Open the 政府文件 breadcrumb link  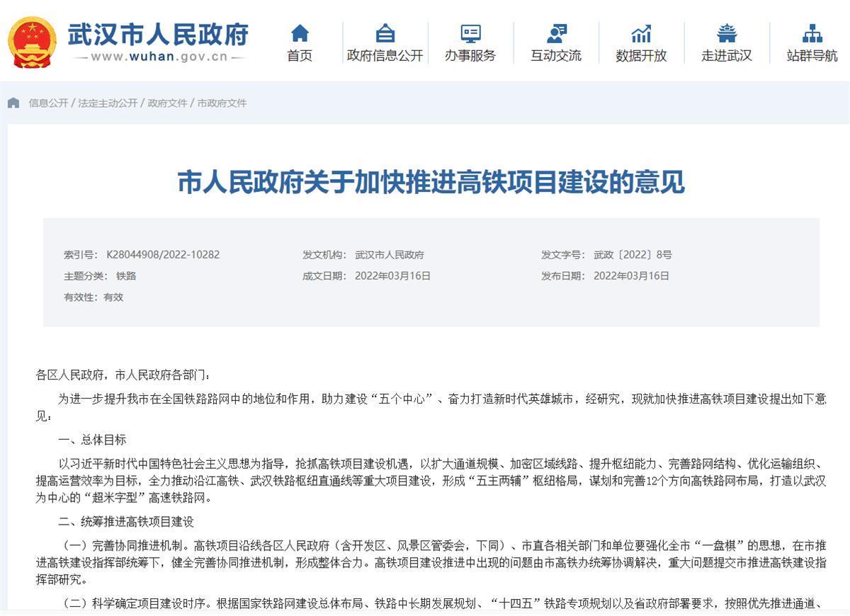[x=167, y=103]
